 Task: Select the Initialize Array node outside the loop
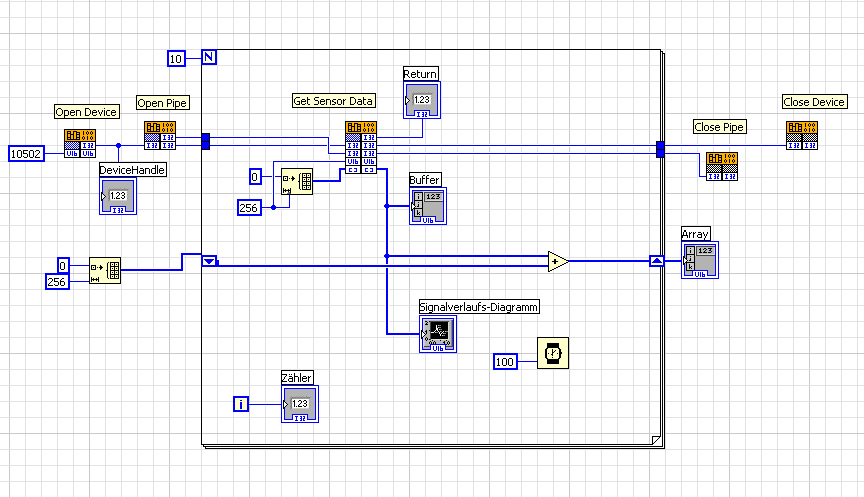tap(105, 271)
